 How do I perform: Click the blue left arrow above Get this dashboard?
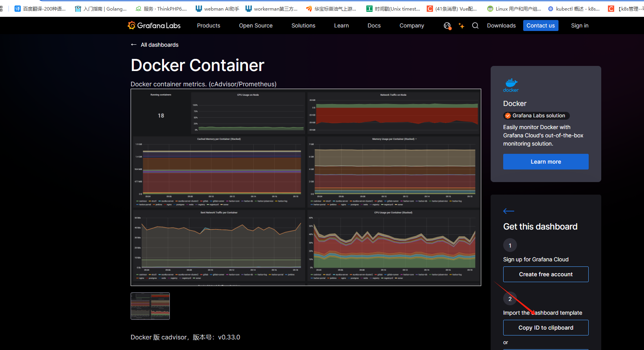coord(509,211)
